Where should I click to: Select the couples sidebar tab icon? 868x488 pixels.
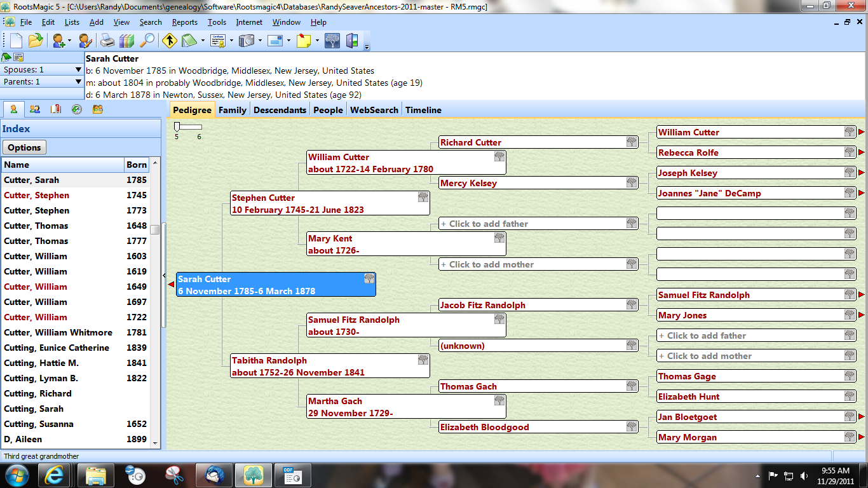34,109
